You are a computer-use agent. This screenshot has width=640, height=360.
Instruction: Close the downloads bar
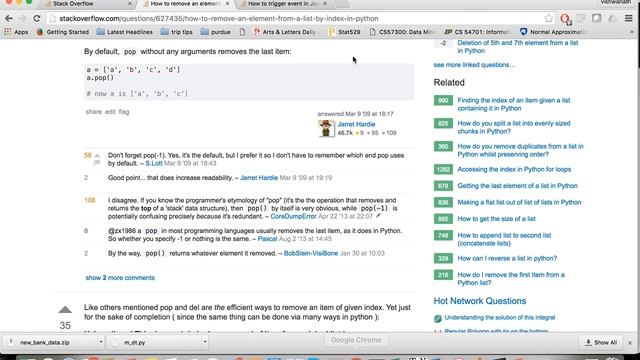[630, 343]
